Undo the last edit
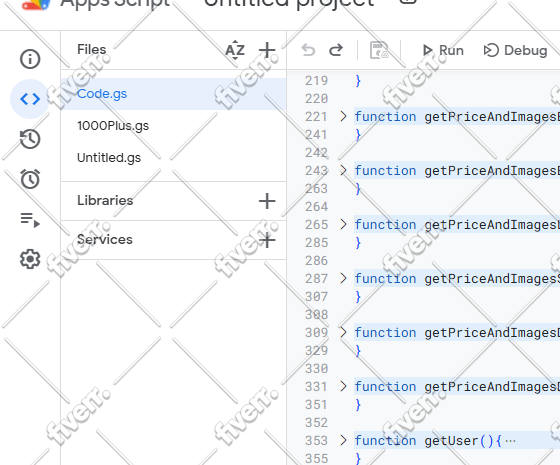This screenshot has width=560, height=465. pos(308,50)
